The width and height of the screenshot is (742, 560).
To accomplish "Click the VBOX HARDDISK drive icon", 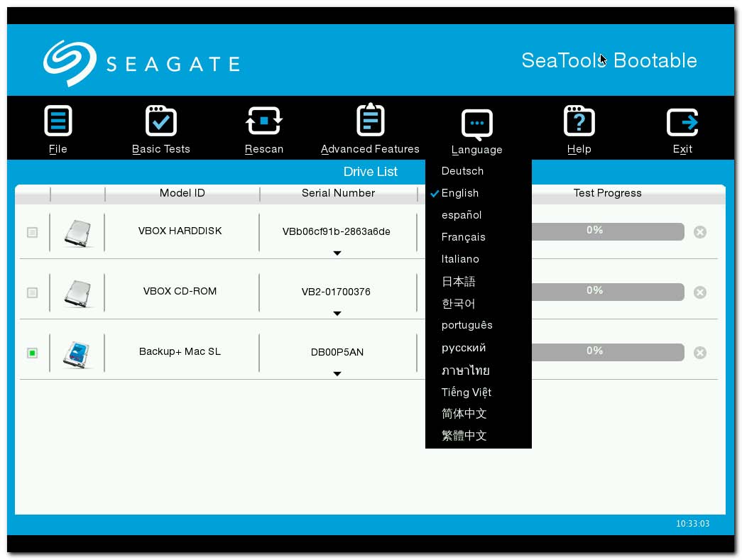I will coord(77,231).
